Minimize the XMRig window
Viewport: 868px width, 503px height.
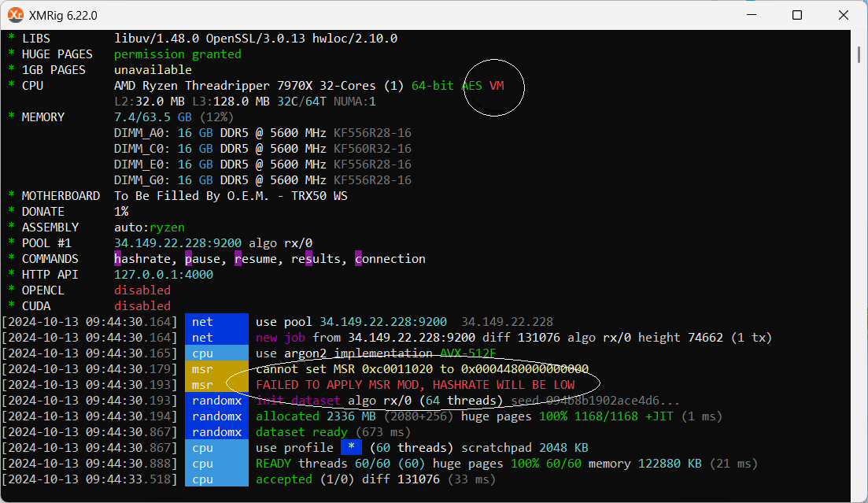752,15
